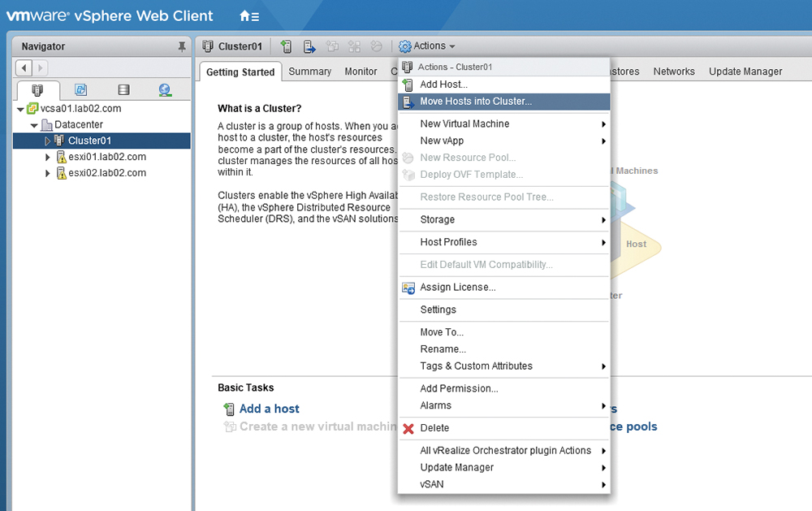Click the Add a host task icon
This screenshot has height=511, width=812.
click(x=229, y=409)
